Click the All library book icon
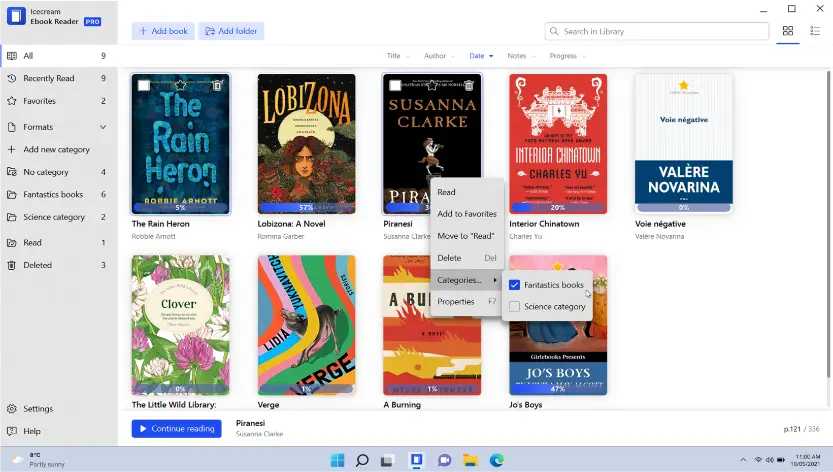The height and width of the screenshot is (472, 833). pyautogui.click(x=12, y=56)
